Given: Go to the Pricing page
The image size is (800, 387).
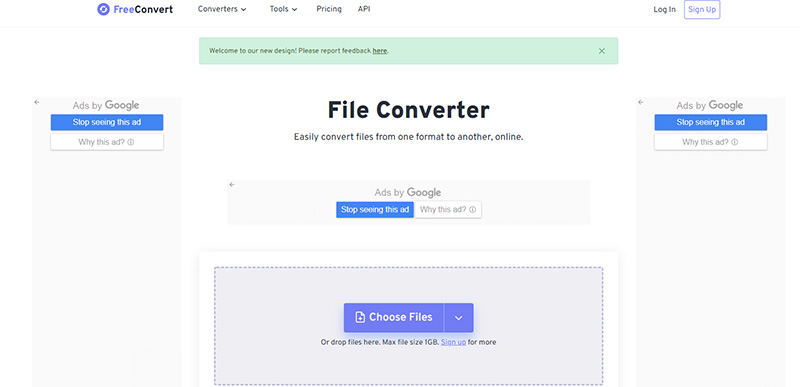Looking at the screenshot, I should (329, 9).
